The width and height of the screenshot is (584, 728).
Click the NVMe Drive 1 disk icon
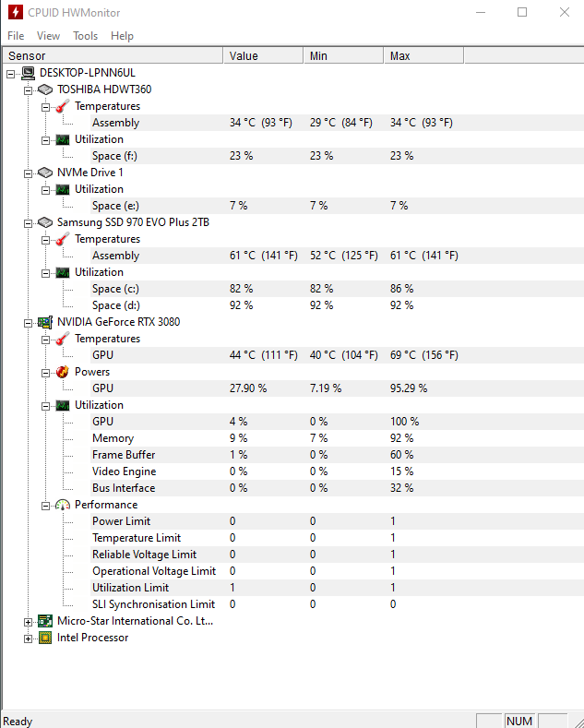[45, 173]
